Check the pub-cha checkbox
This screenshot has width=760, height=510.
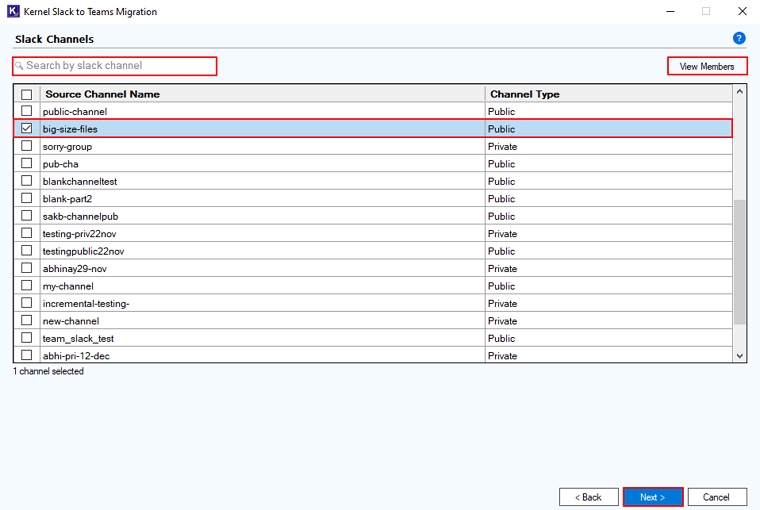[x=27, y=163]
